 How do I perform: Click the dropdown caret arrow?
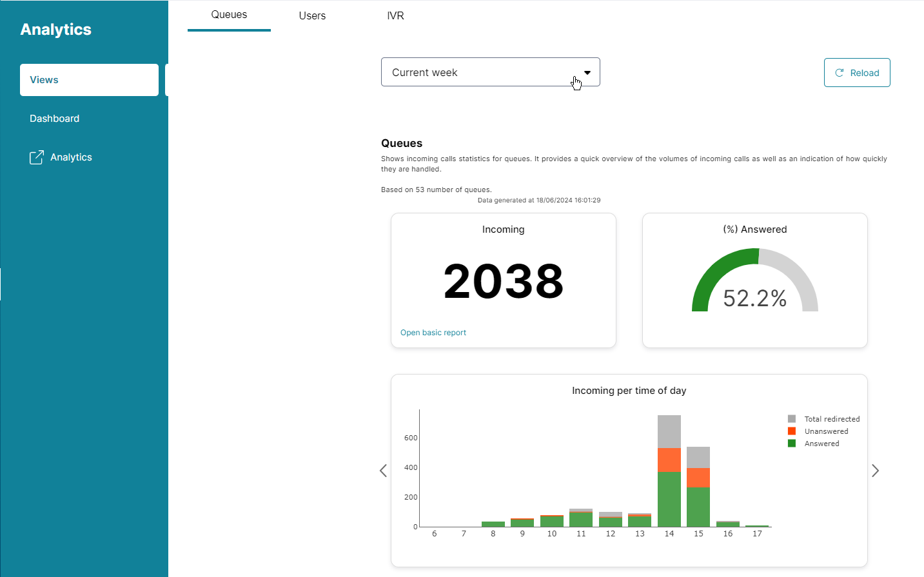(x=587, y=73)
